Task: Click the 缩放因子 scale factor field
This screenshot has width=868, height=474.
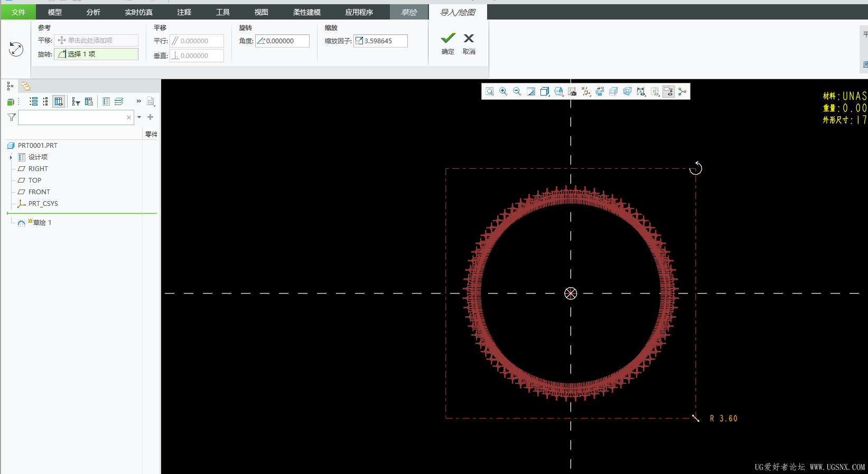Action: [381, 41]
